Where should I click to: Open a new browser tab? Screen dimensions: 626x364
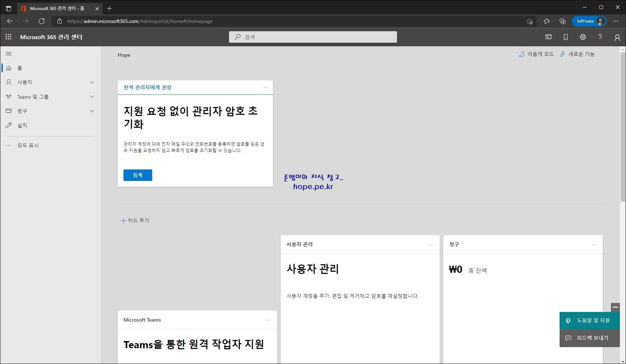[x=109, y=8]
